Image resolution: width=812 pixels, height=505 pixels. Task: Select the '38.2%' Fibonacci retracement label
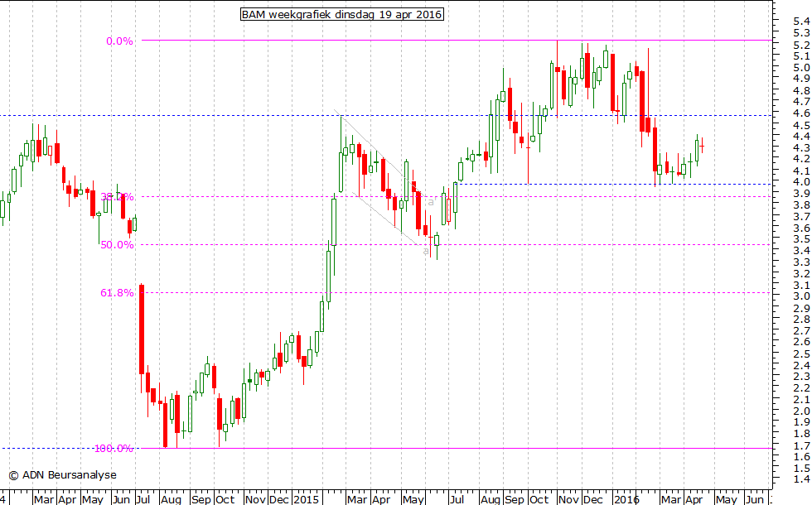[117, 197]
